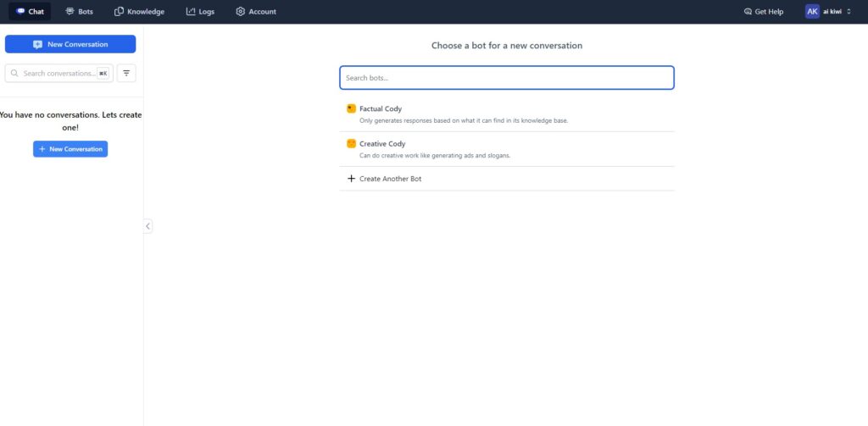The image size is (868, 426).
Task: Click the top New Conversation button
Action: point(70,44)
